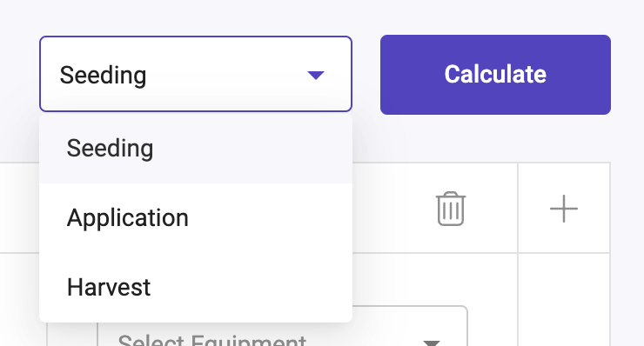Delete the row with the bin icon
Viewport: 644px width, 346px height.
click(x=451, y=209)
